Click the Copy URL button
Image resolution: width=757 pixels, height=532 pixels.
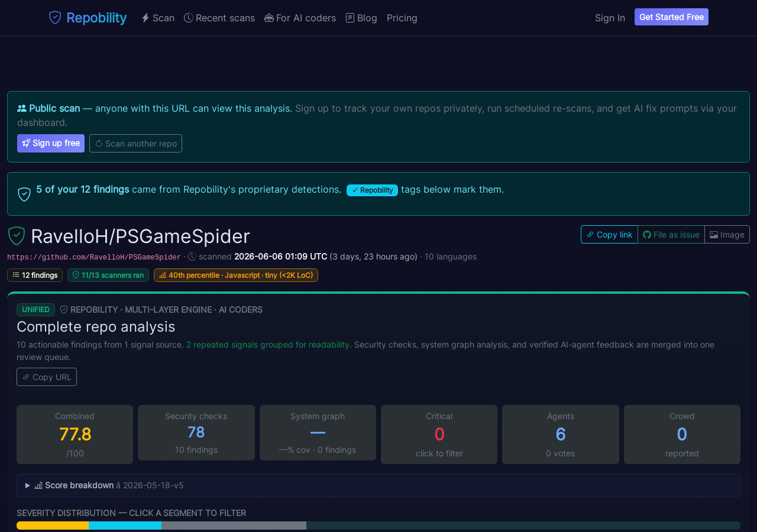click(47, 377)
